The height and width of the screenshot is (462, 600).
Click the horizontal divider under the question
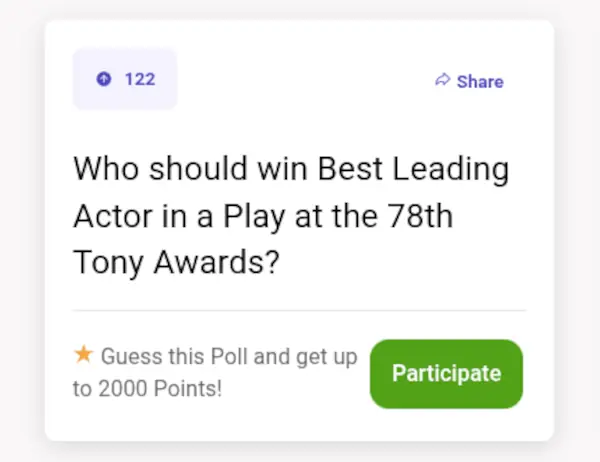[x=299, y=310]
